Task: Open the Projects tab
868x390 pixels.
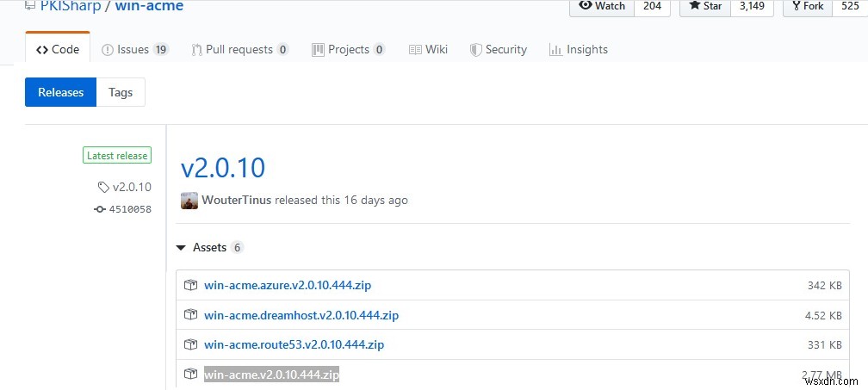Action: coord(348,49)
